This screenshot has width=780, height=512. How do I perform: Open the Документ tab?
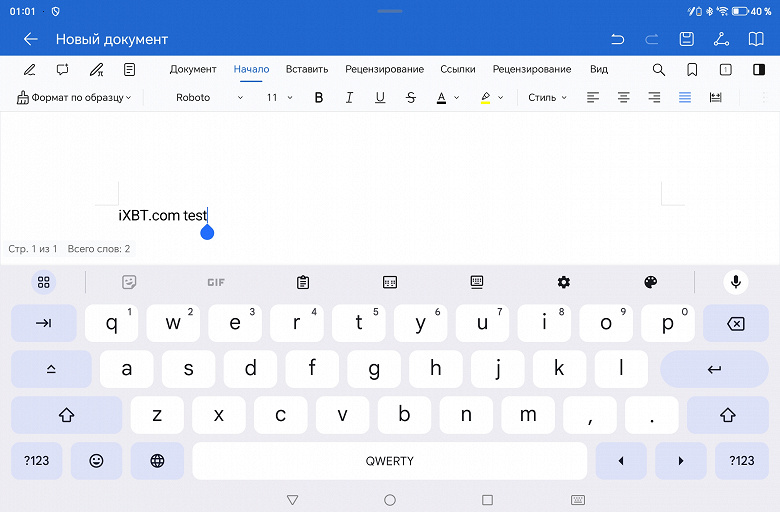pos(193,69)
